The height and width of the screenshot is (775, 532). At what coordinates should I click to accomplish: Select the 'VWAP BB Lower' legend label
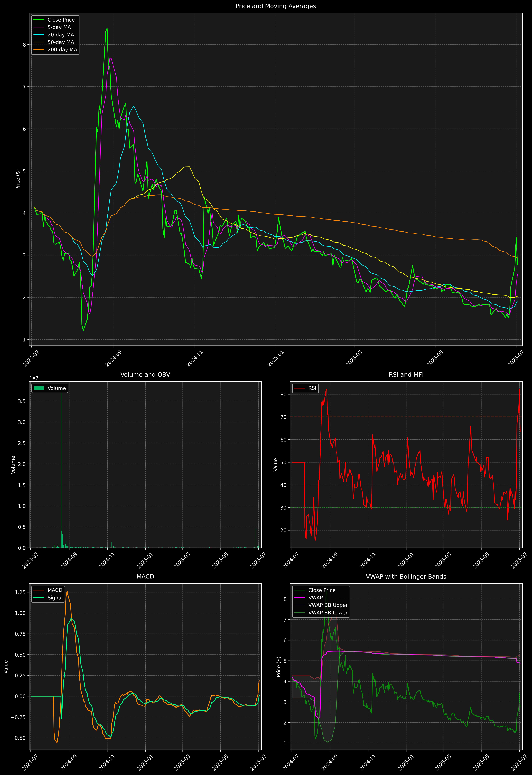328,613
